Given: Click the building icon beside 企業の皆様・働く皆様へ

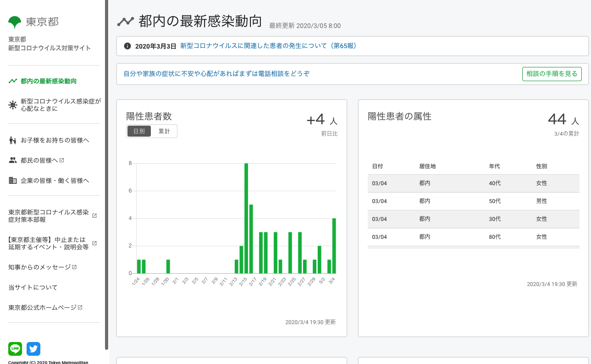Looking at the screenshot, I should click(x=13, y=181).
